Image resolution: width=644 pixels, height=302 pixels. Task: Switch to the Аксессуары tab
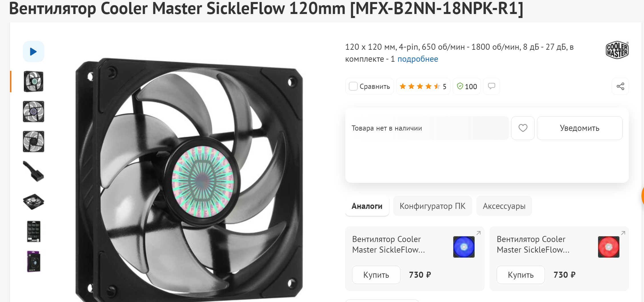click(504, 206)
